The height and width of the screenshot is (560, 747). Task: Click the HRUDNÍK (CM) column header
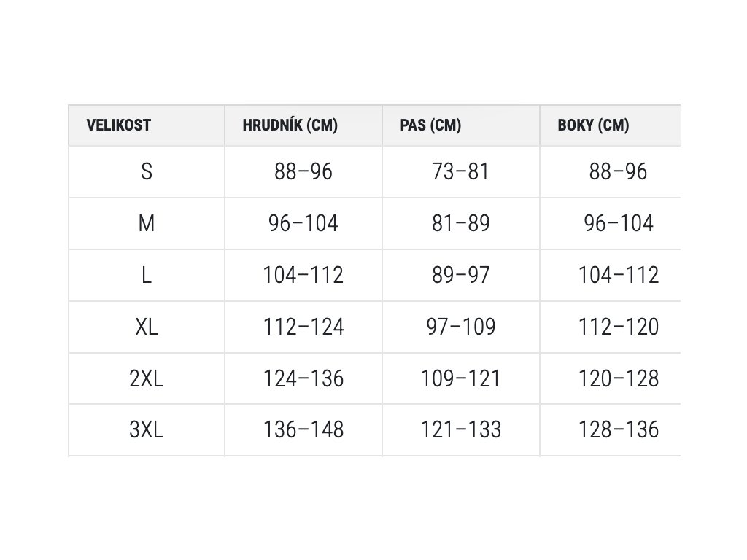point(290,125)
